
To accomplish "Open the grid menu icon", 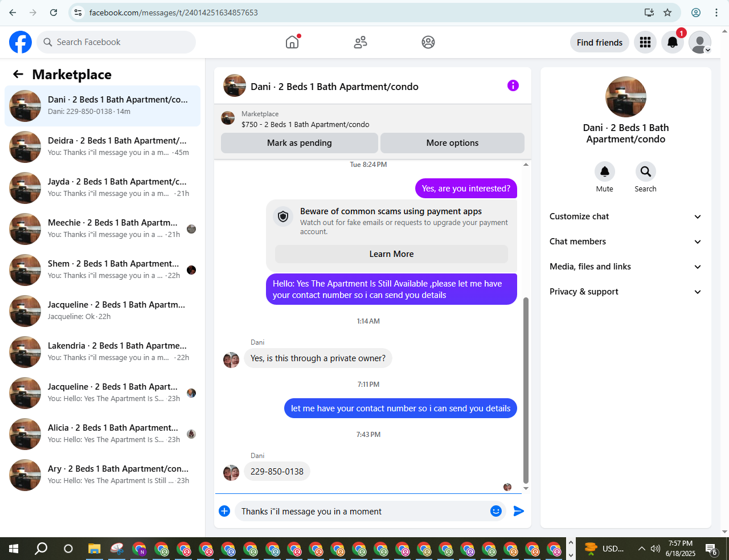I will tap(645, 42).
